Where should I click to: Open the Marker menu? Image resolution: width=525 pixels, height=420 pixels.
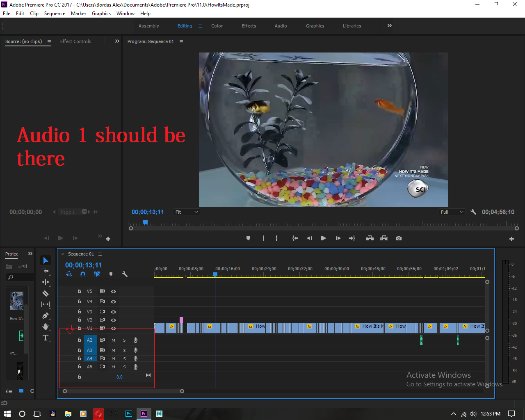(x=78, y=14)
